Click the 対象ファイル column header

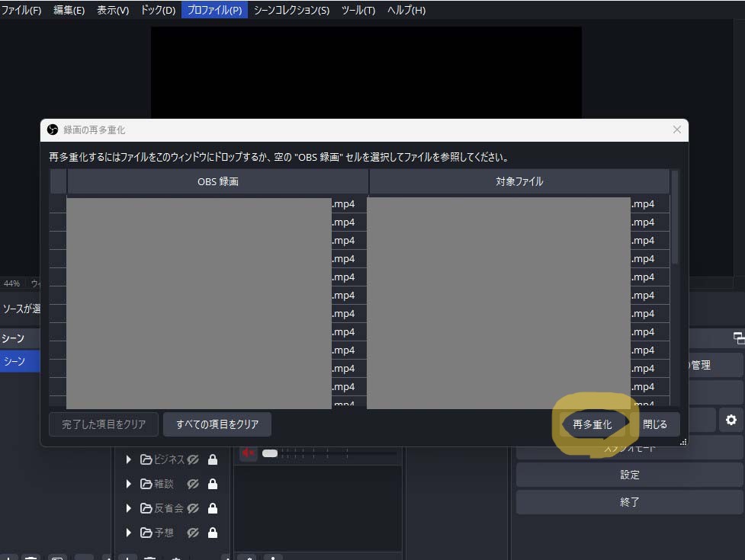[519, 182]
